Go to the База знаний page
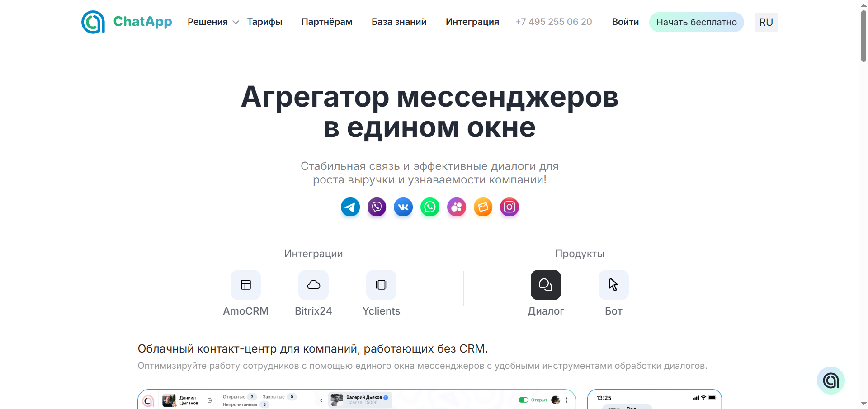Image resolution: width=868 pixels, height=409 pixels. [x=399, y=22]
